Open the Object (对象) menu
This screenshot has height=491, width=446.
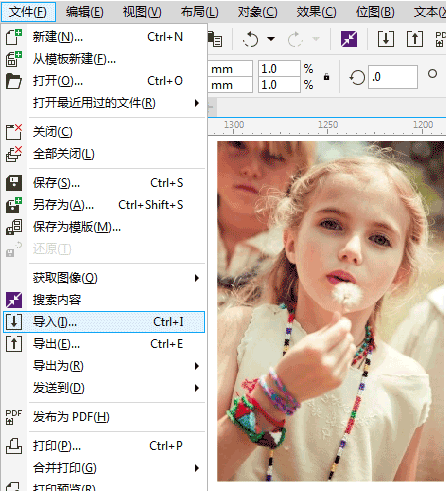point(257,12)
